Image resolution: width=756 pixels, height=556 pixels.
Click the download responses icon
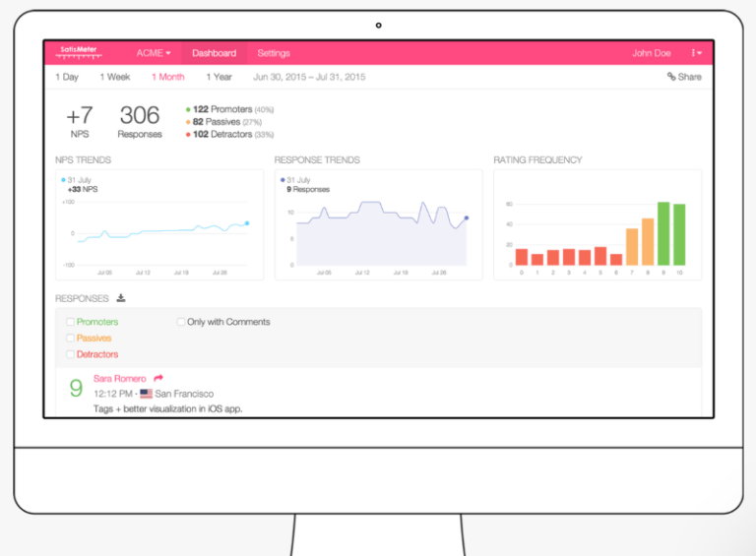[x=121, y=298]
